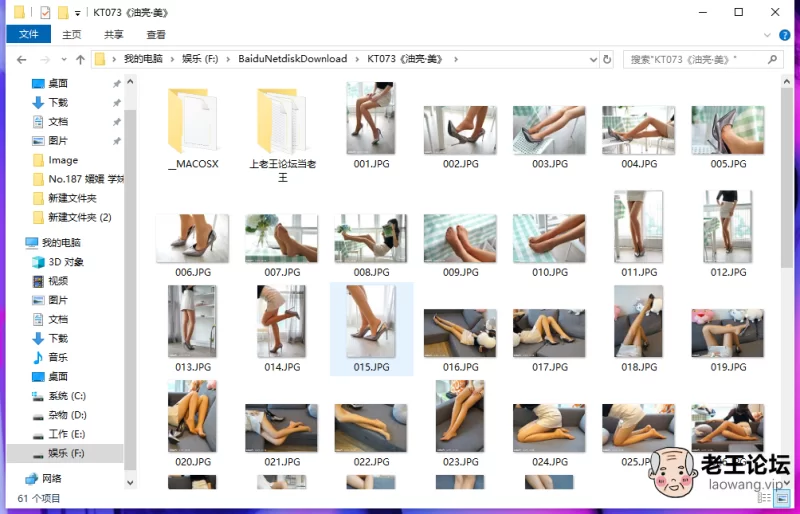Select the 008.JPG thumbnail
This screenshot has height=514, width=800.
pyautogui.click(x=371, y=238)
